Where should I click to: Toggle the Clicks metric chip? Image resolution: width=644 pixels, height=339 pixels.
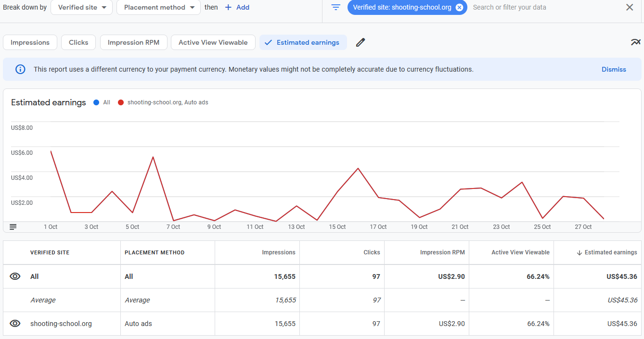[x=78, y=42]
